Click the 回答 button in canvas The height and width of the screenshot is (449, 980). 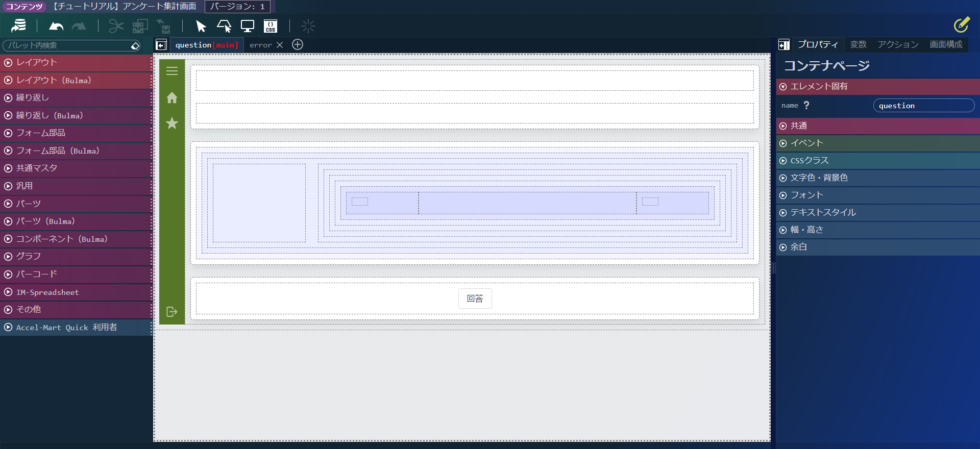pos(475,298)
